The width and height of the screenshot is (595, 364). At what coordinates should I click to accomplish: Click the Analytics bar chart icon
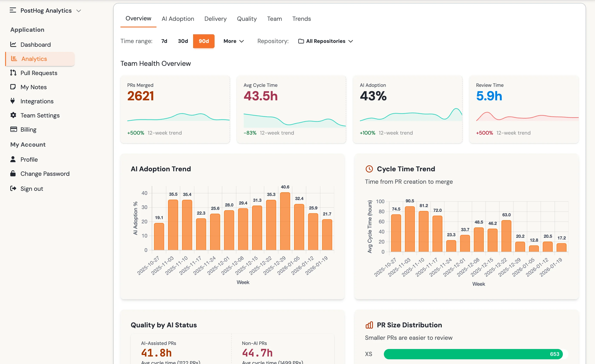[14, 59]
